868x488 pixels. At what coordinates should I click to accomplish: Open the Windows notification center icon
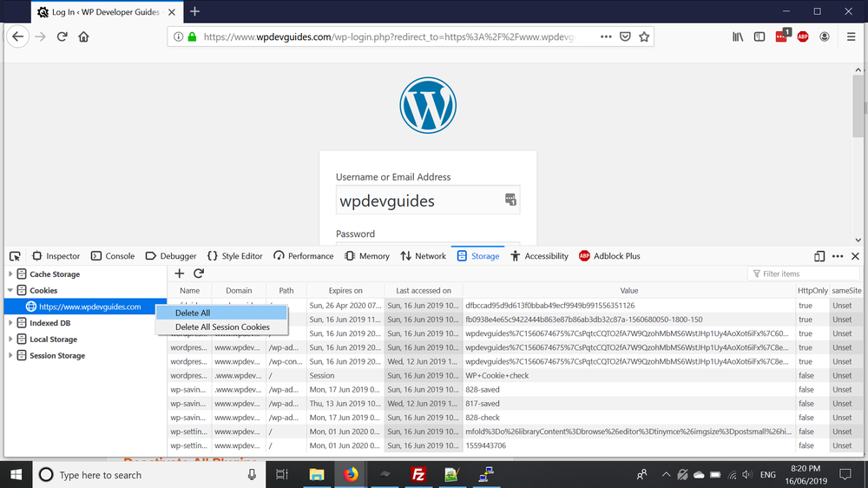[x=845, y=475]
